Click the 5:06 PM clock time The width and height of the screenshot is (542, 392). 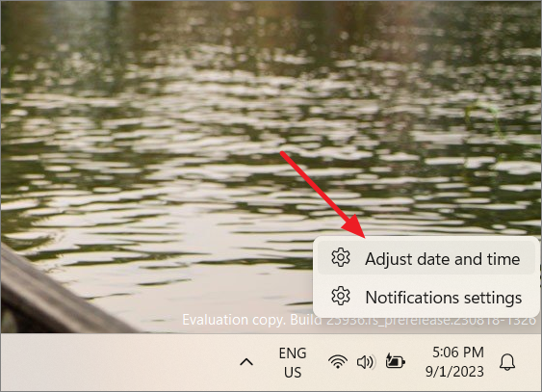click(458, 353)
